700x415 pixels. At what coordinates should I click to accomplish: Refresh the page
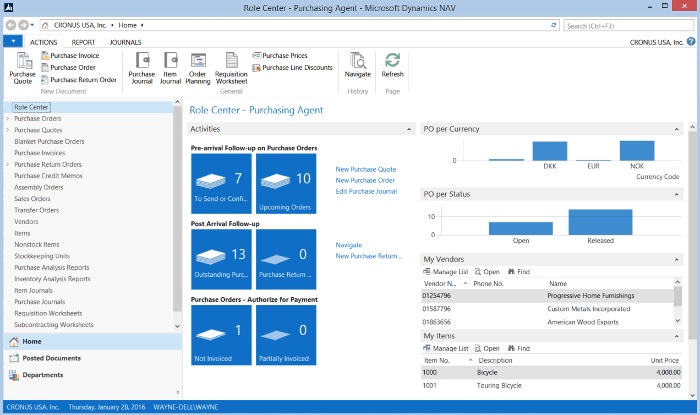(392, 65)
